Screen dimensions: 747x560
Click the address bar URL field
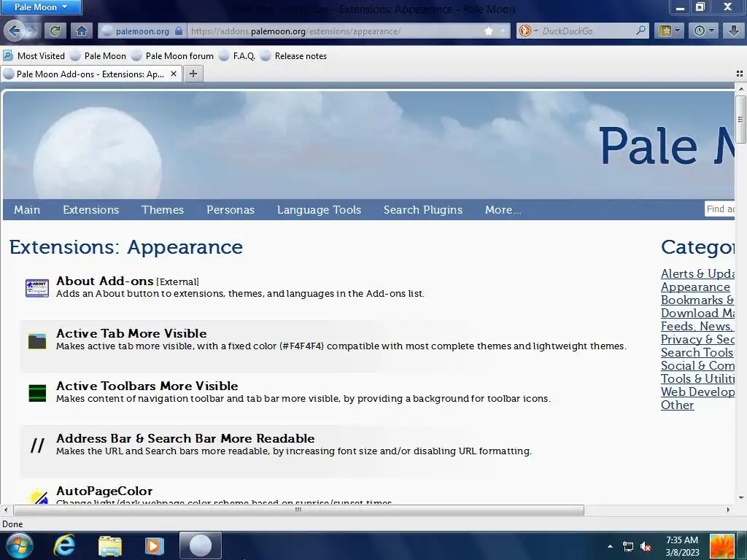pos(335,31)
